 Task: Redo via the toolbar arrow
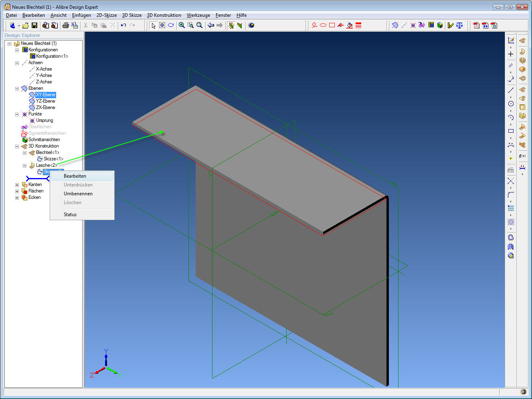coord(132,25)
